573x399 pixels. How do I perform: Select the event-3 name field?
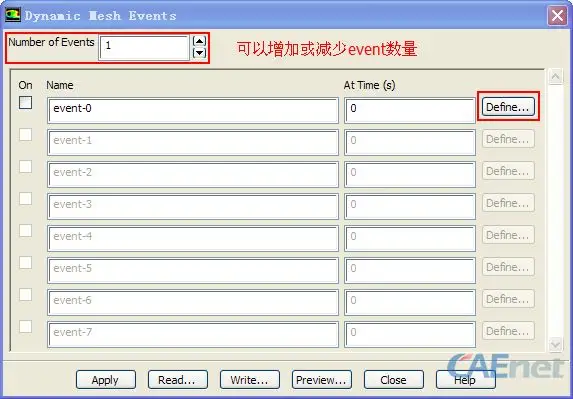193,206
